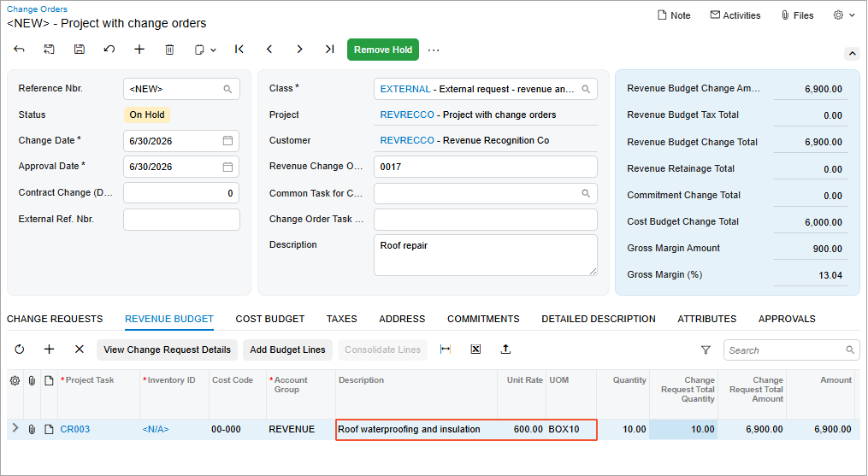The width and height of the screenshot is (868, 476).
Task: Open the grid column configuration gear
Action: (15, 381)
